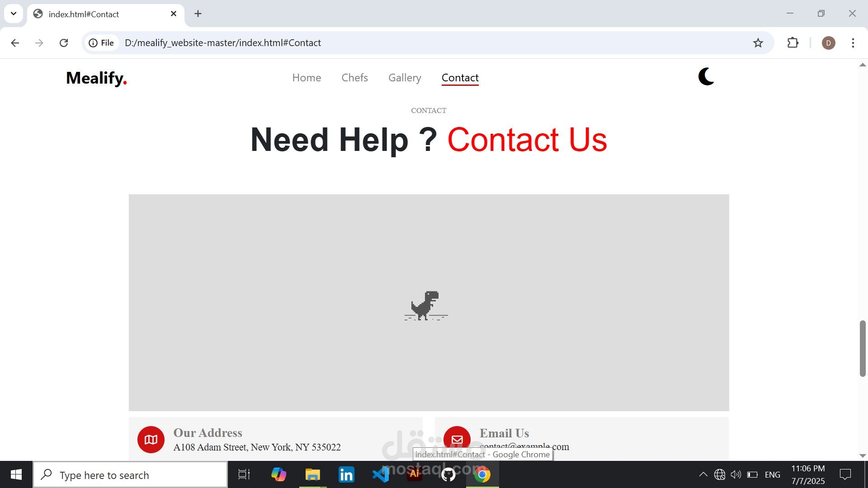The image size is (868, 488).
Task: Click the scrollbar up arrow
Action: [x=863, y=65]
